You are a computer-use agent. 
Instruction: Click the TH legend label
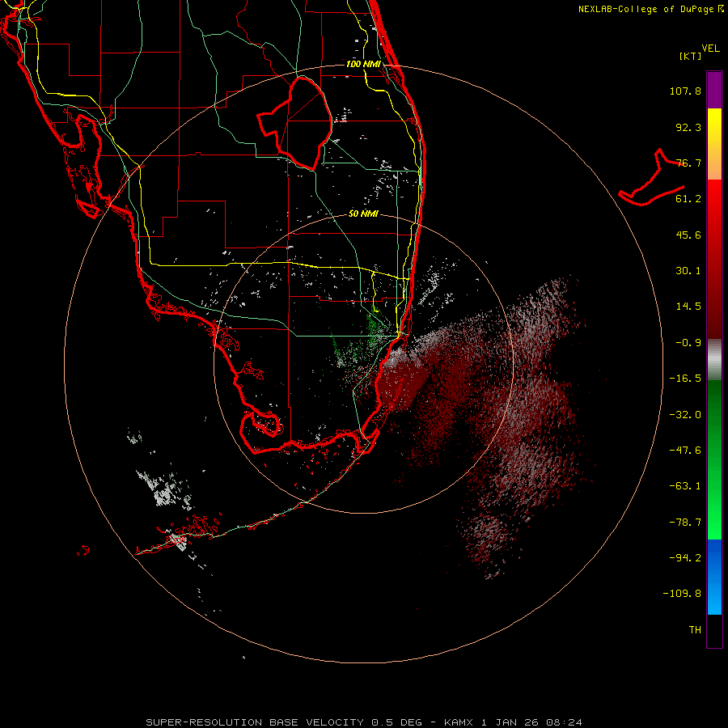click(x=695, y=630)
